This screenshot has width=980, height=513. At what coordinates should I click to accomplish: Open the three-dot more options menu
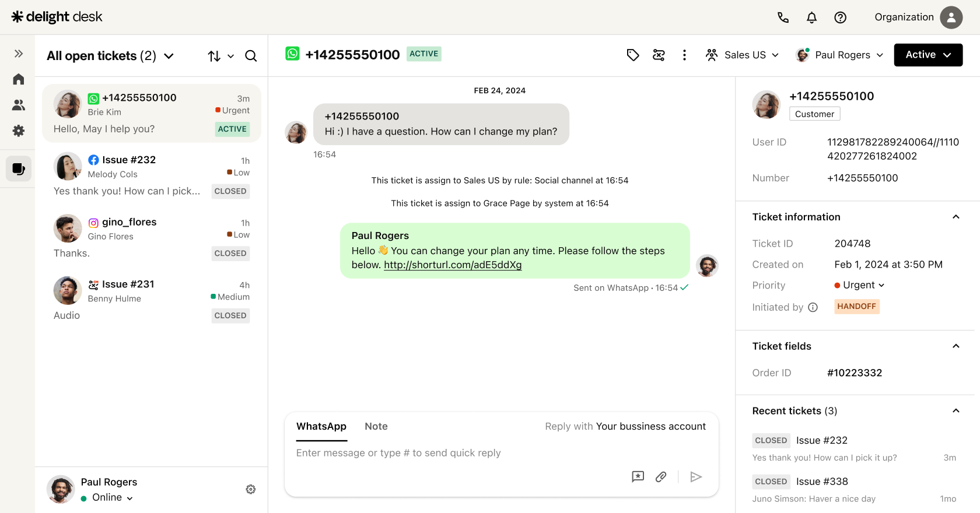pos(684,55)
